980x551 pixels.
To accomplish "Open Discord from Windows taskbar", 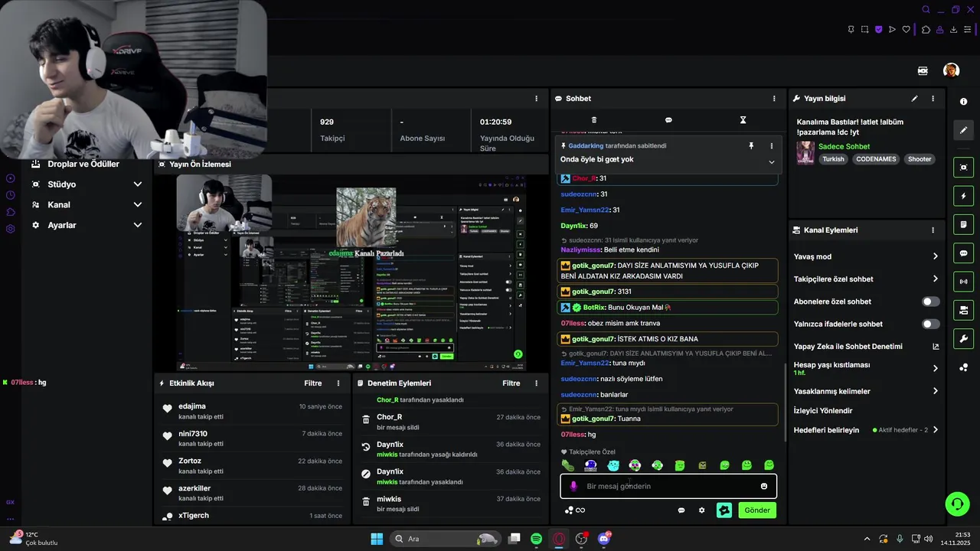I will click(604, 539).
